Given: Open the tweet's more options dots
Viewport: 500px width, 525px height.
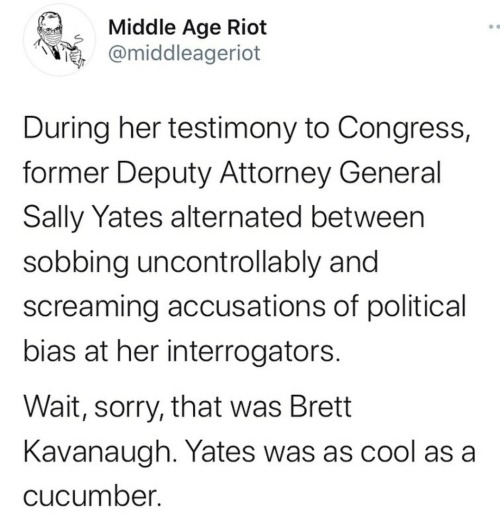Looking at the screenshot, I should click(494, 26).
